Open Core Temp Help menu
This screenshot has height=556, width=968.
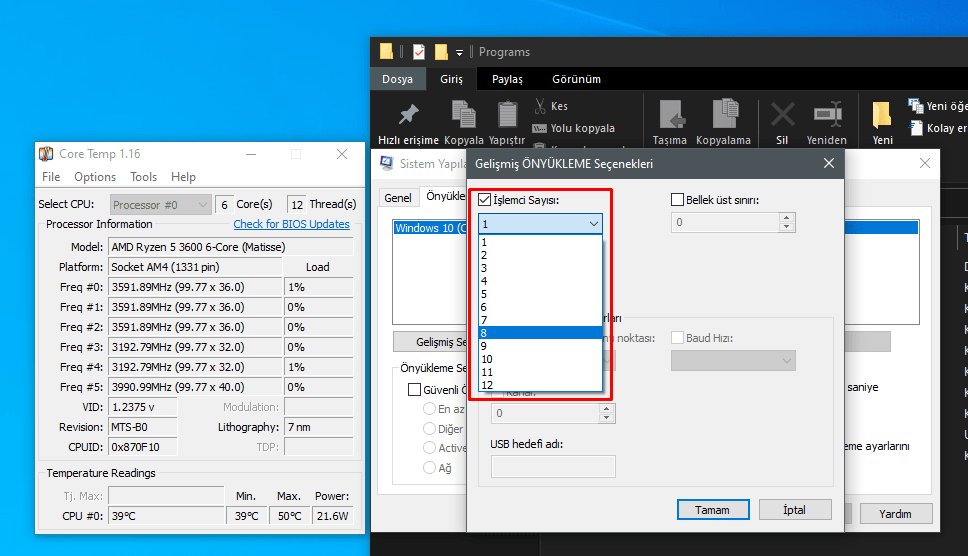[183, 177]
